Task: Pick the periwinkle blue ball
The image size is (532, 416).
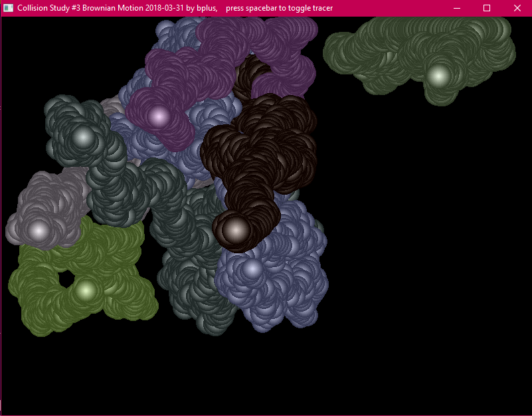Action: point(252,269)
